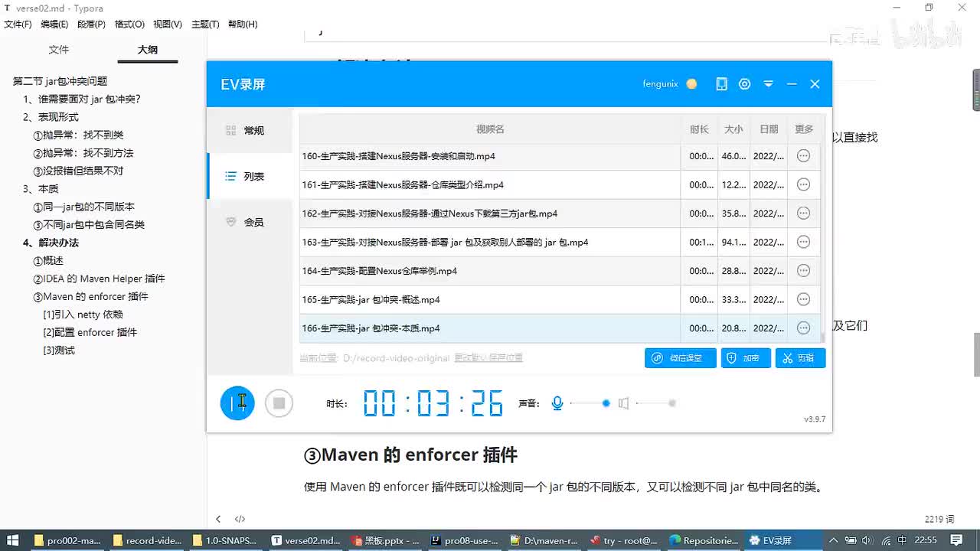This screenshot has width=980, height=551.
Task: Select 165-生产实践-jar 包冲突-概述.mp4
Action: [371, 299]
